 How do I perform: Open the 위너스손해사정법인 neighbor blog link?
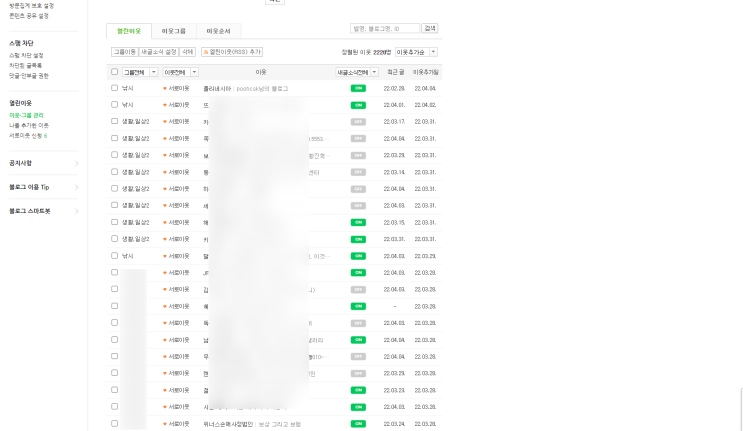pos(228,424)
